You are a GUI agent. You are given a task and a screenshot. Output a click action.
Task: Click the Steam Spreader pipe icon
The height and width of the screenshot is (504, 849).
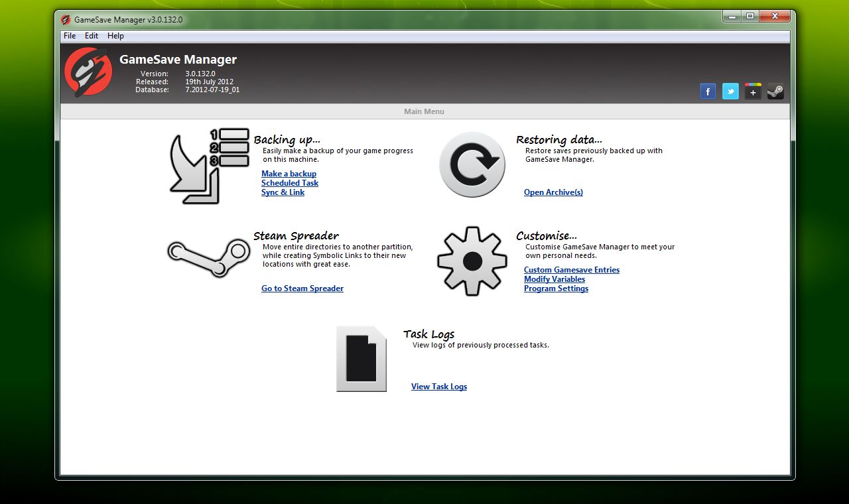pyautogui.click(x=208, y=257)
